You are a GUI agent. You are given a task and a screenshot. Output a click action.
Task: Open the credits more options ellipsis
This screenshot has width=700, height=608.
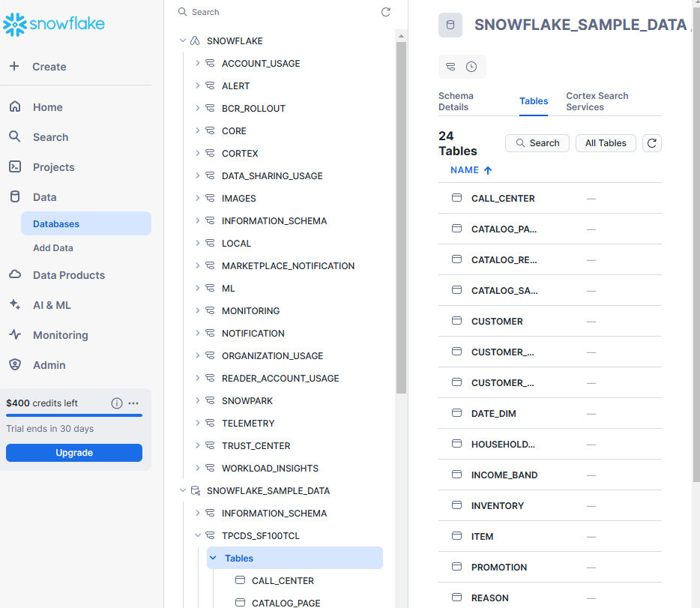coord(133,403)
